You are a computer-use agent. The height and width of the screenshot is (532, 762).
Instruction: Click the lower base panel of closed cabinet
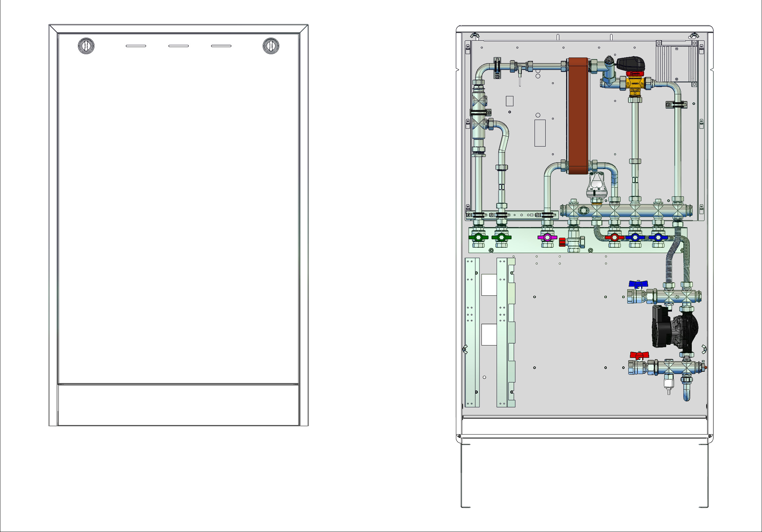[x=178, y=405]
